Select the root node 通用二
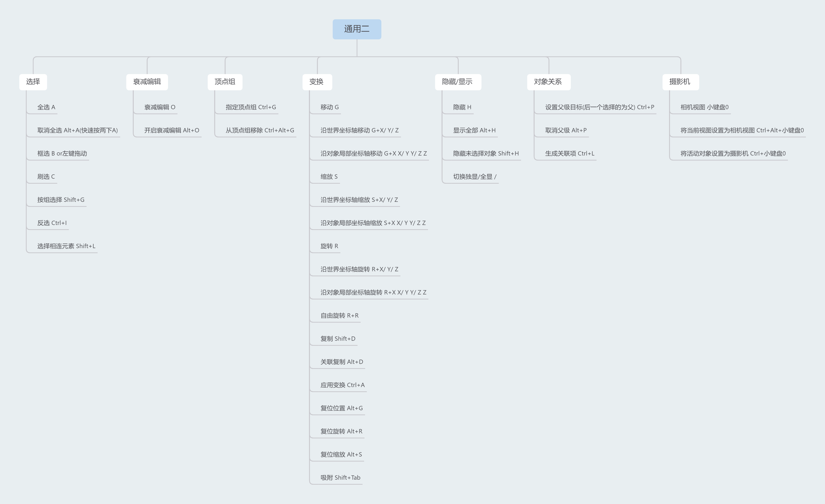This screenshot has height=504, width=825. [357, 29]
